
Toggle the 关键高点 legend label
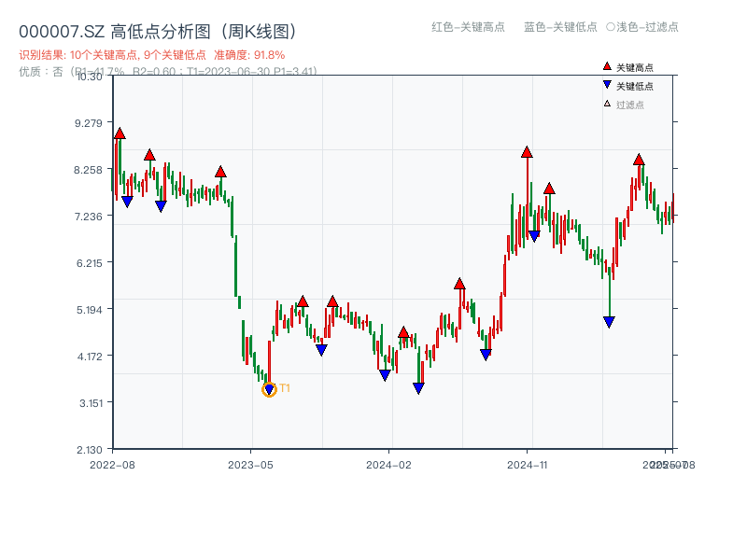635,67
